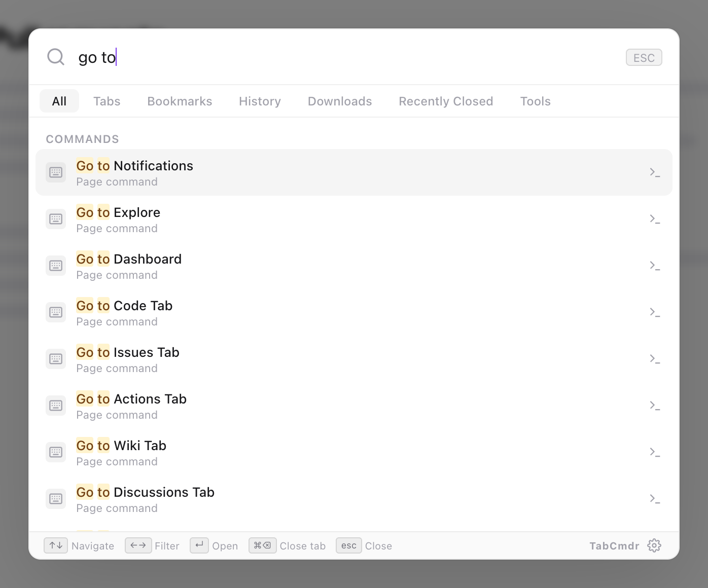Run the Go to Explore command
708x588 pixels.
point(354,219)
